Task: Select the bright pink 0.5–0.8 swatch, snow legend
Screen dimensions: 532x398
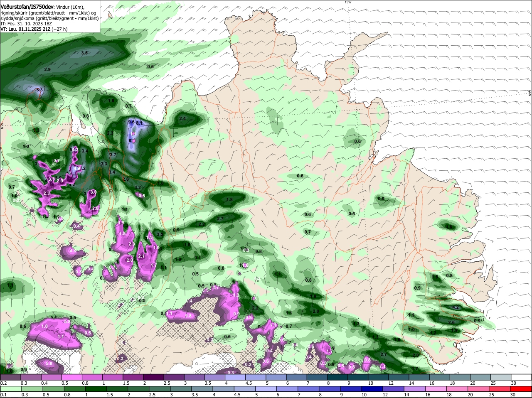Action: 71,377
